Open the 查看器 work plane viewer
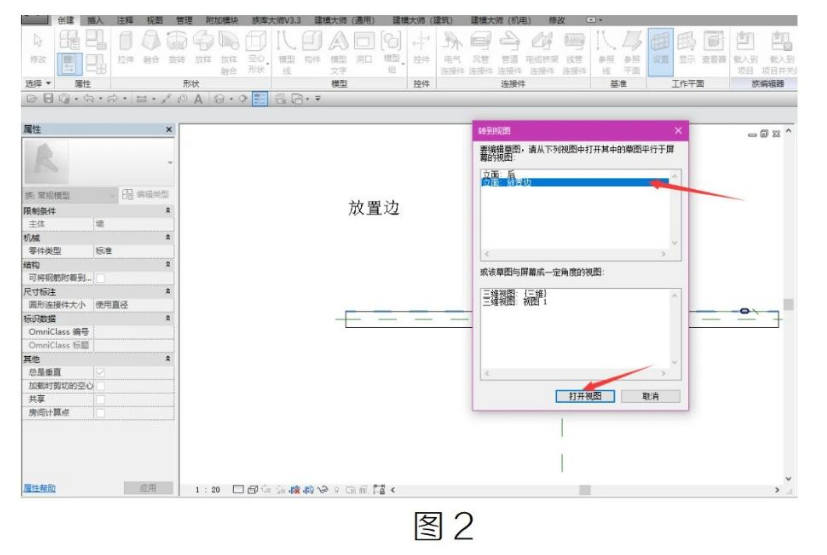 713,47
